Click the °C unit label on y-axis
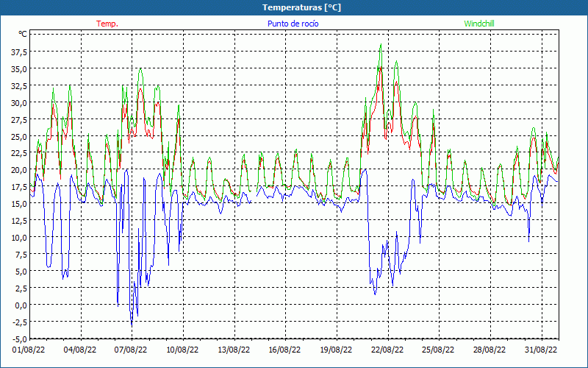This screenshot has width=588, height=368. 23,34
